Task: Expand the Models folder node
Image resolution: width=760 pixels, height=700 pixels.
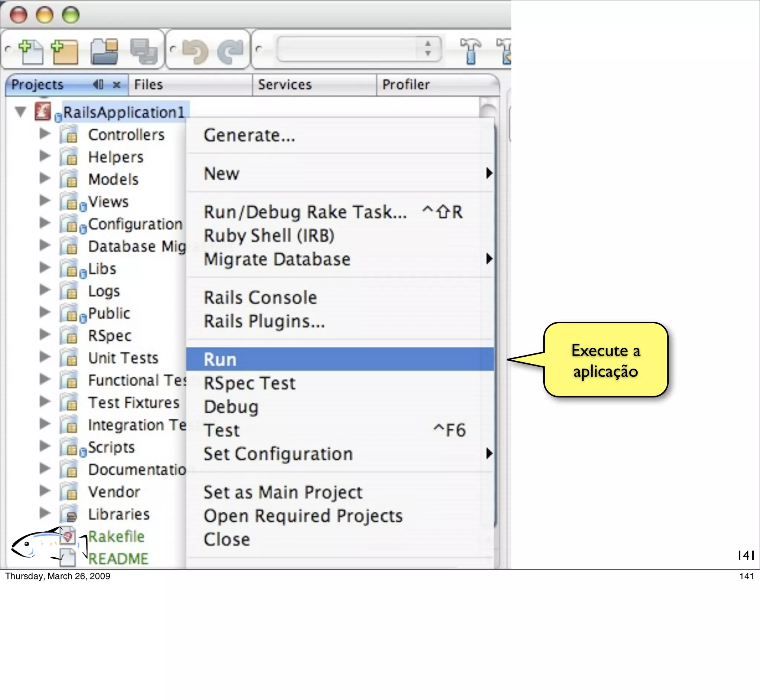Action: (45, 178)
